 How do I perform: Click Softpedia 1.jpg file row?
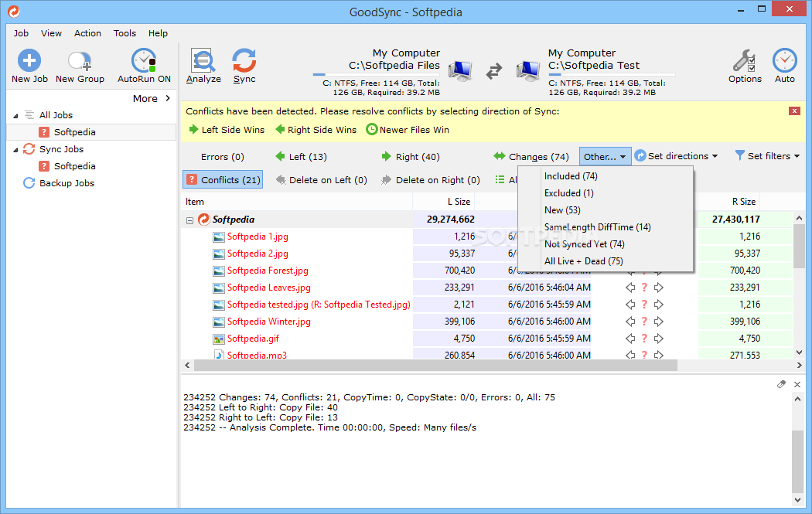coord(258,237)
